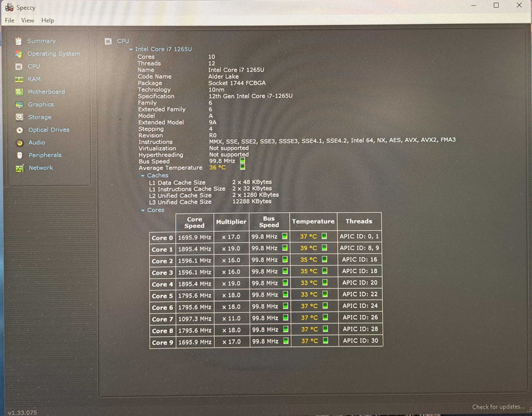Click the Check for updates link
Screen dimensions: 532x416
[x=498, y=407]
